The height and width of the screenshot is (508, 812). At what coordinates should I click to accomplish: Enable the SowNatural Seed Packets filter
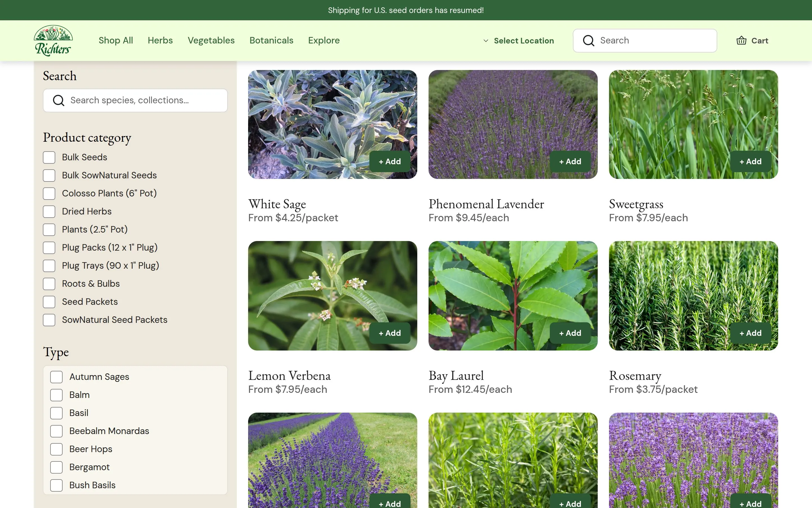[49, 320]
